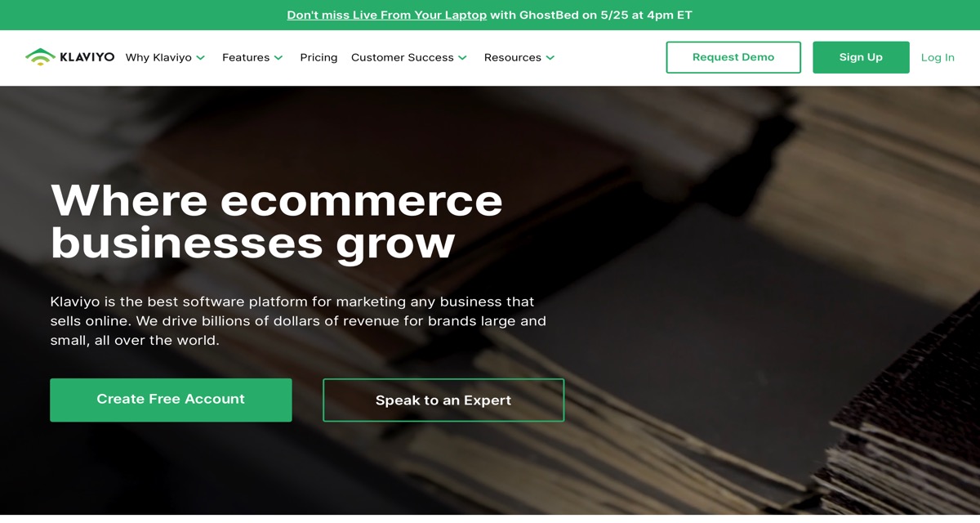Click the KLAVIYO wordmark in the header
Image resolution: width=980 pixels, height=523 pixels.
(x=87, y=57)
